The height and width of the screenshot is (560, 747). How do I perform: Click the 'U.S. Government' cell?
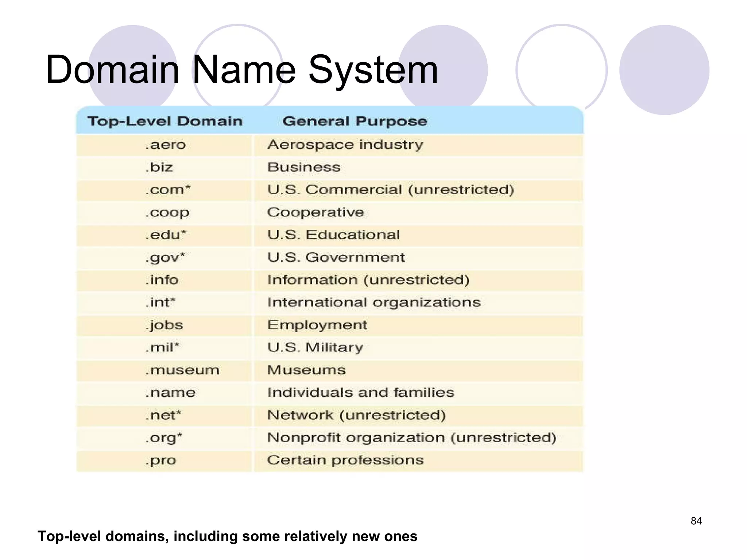(x=419, y=258)
